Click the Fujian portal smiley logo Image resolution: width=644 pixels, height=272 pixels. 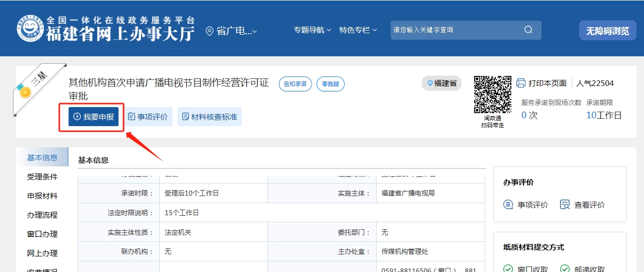pos(31,29)
